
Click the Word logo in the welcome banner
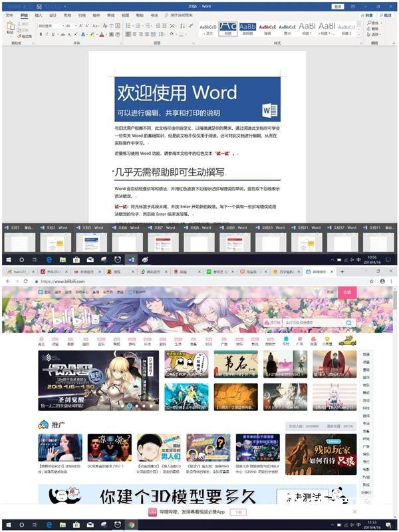(269, 110)
